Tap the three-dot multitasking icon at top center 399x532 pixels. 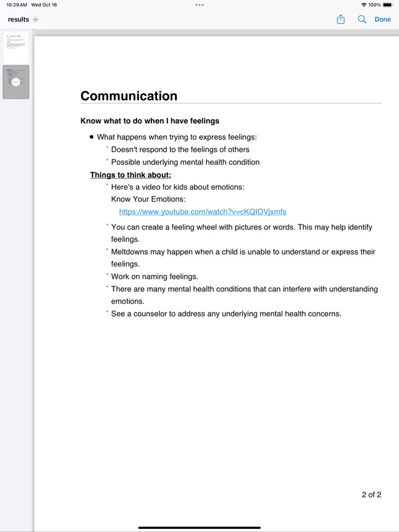199,5
